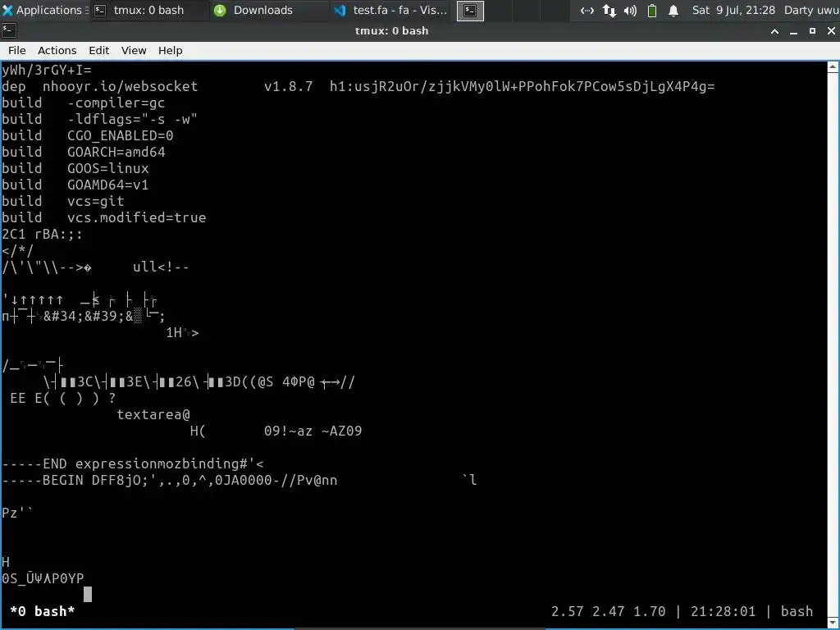Click the text 'build GOARCH=amd64'
This screenshot has width=840, height=630.
click(83, 152)
